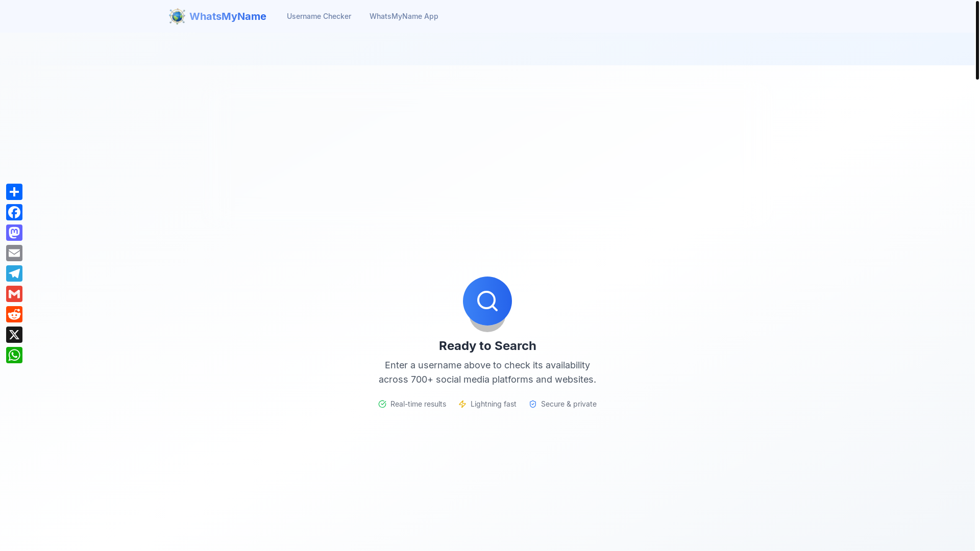Click the Real-time results checkmark icon
This screenshot has width=980, height=551.
click(382, 404)
